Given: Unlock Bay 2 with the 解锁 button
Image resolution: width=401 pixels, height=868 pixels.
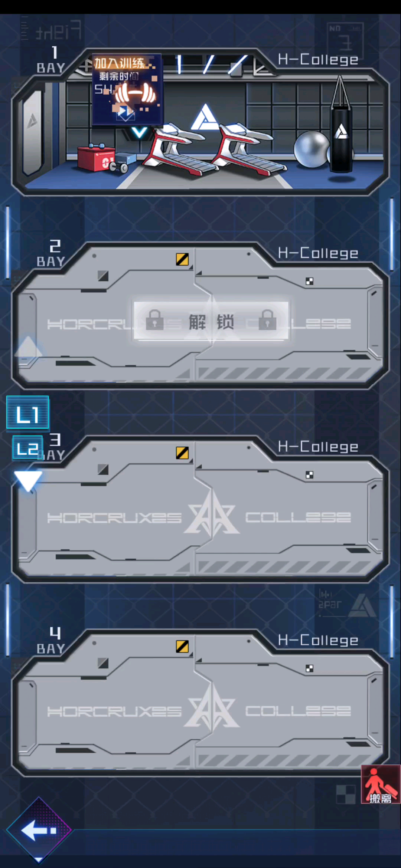Looking at the screenshot, I should (x=211, y=321).
